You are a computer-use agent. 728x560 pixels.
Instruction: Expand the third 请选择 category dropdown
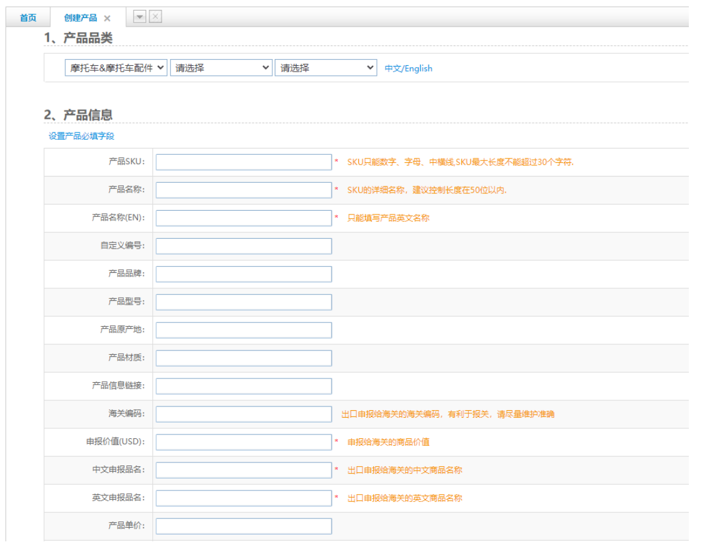point(326,68)
